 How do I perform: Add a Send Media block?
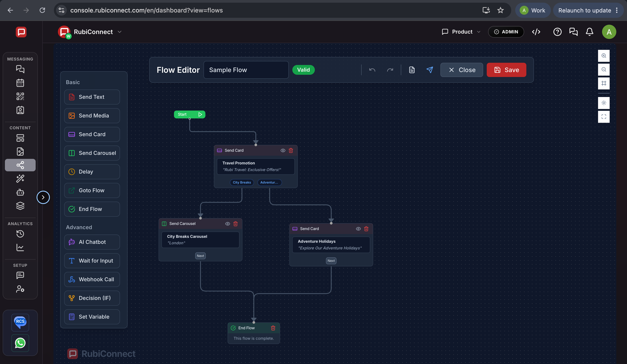pyautogui.click(x=92, y=116)
